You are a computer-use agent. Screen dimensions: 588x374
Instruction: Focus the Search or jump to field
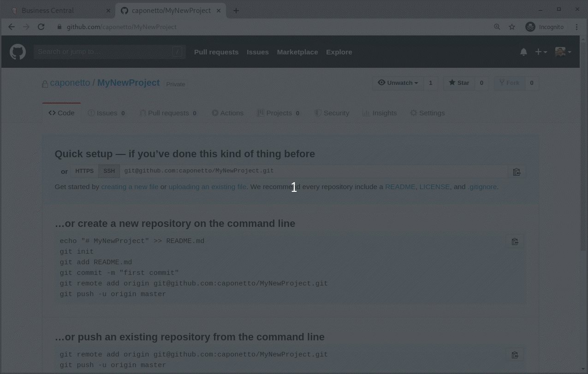tap(110, 52)
